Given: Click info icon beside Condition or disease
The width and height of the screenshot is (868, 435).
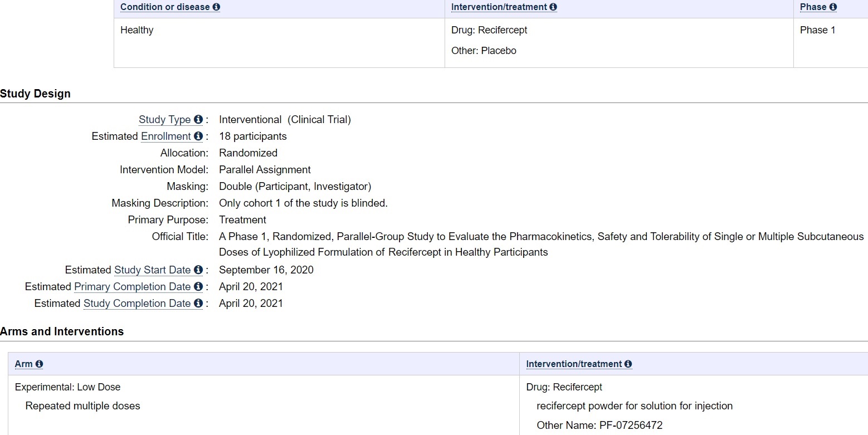Looking at the screenshot, I should 216,7.
